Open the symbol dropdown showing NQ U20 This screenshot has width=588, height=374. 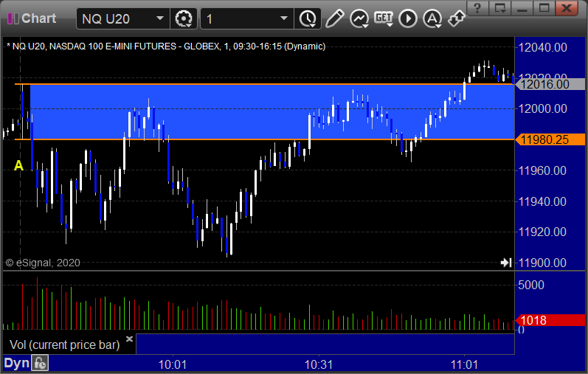(122, 18)
